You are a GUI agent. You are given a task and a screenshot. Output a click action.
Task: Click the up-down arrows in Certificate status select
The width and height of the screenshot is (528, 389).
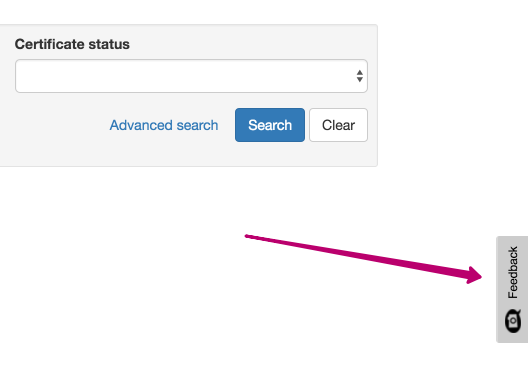[360, 76]
